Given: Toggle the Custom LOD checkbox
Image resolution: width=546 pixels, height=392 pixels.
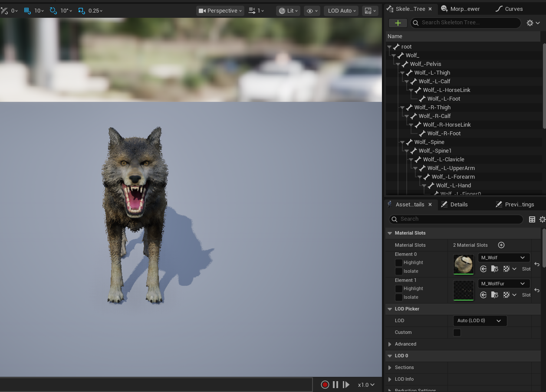Looking at the screenshot, I should 457,333.
